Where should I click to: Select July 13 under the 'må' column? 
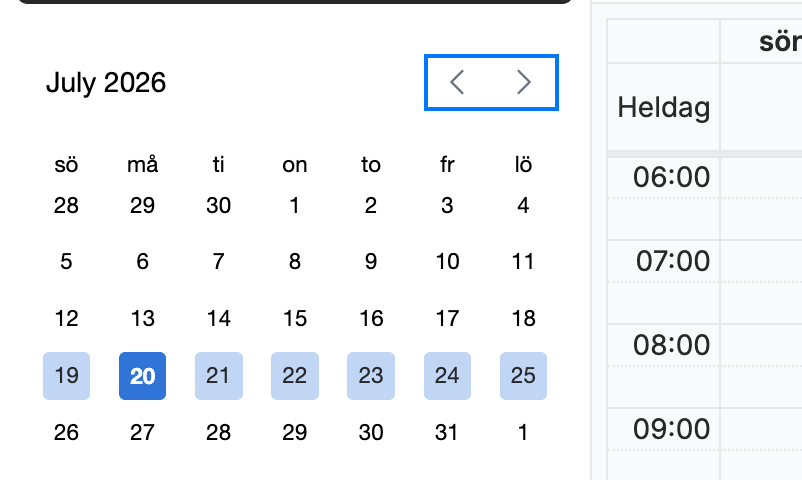tap(142, 319)
